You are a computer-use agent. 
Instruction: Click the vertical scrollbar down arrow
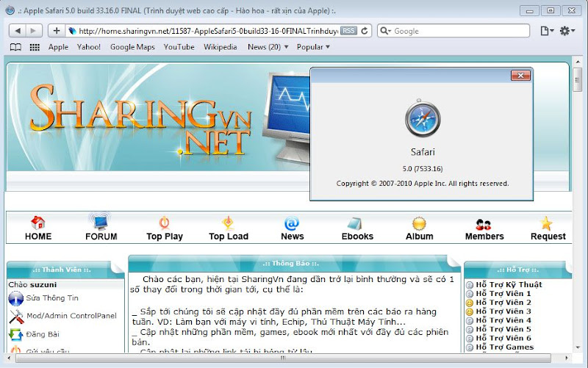coord(578,347)
